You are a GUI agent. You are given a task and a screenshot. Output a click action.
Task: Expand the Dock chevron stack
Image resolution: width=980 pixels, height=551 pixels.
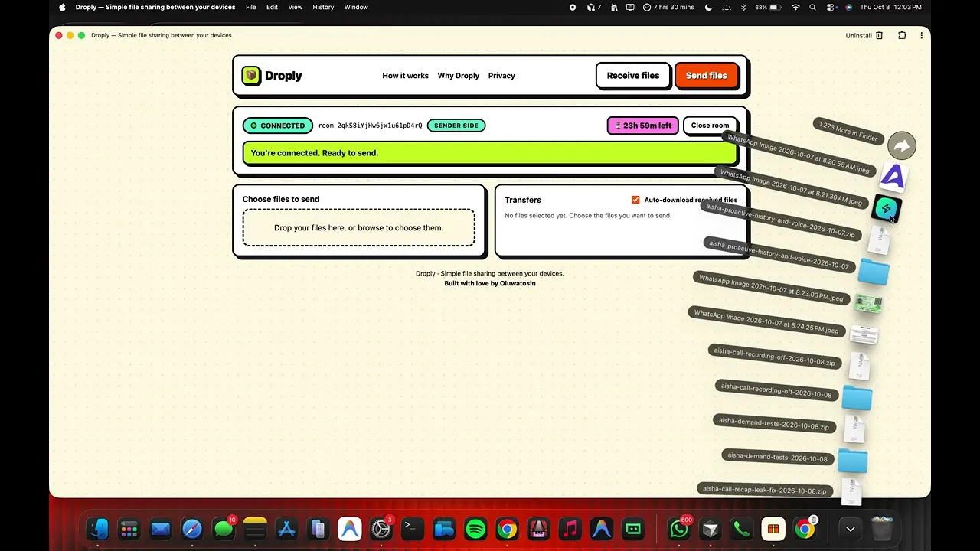click(x=850, y=529)
